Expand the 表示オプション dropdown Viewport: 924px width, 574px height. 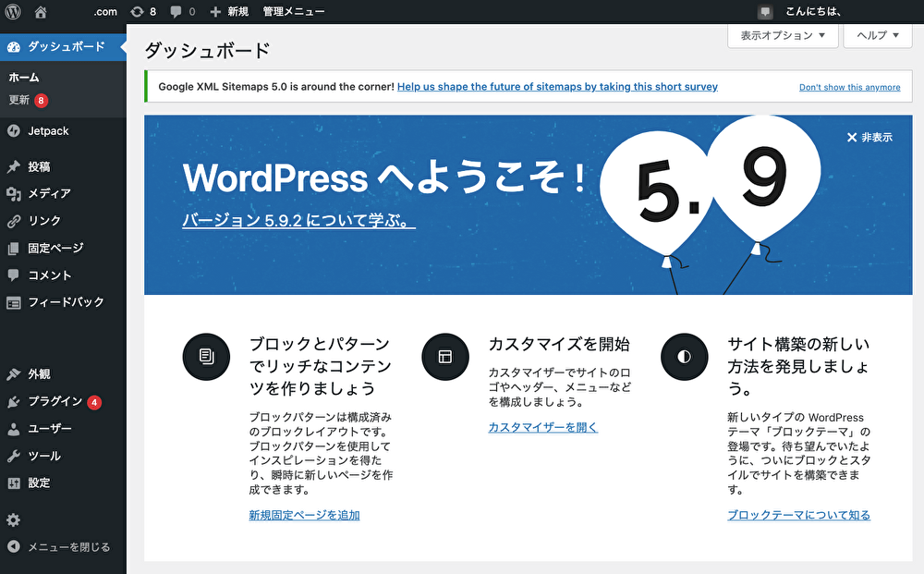click(783, 36)
